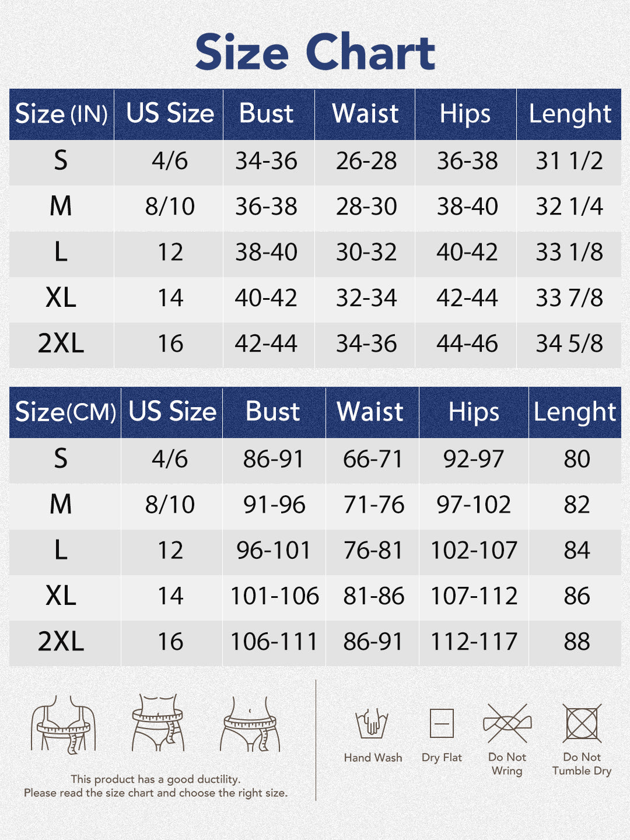
Task: Click the Do Not Wring icon
Action: 507,723
